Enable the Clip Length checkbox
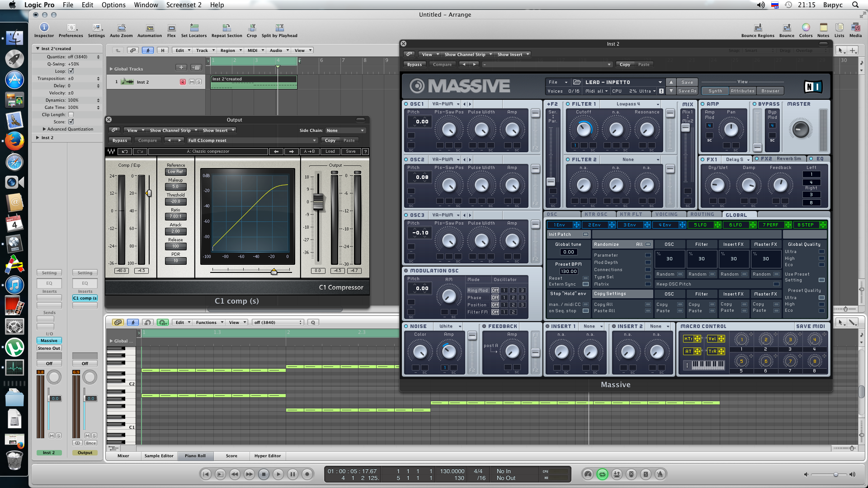This screenshot has height=488, width=868. 71,115
